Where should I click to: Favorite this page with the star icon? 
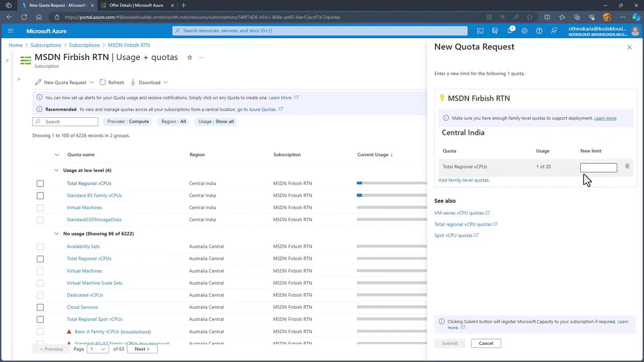(190, 57)
